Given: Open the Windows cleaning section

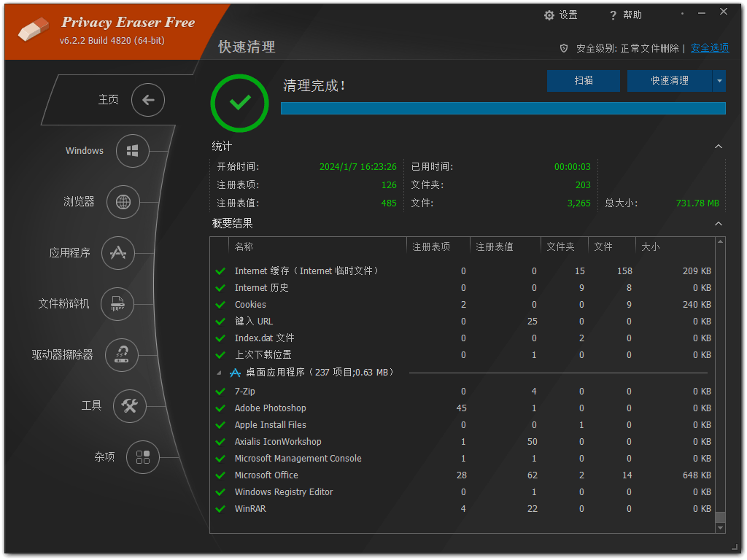Looking at the screenshot, I should click(x=132, y=151).
